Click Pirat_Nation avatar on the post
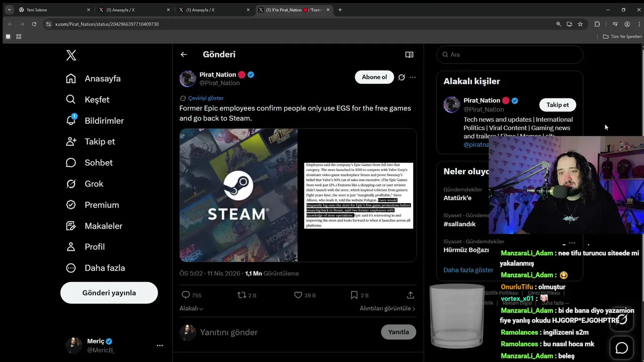Screen dimensions: 644x362 point(188,79)
